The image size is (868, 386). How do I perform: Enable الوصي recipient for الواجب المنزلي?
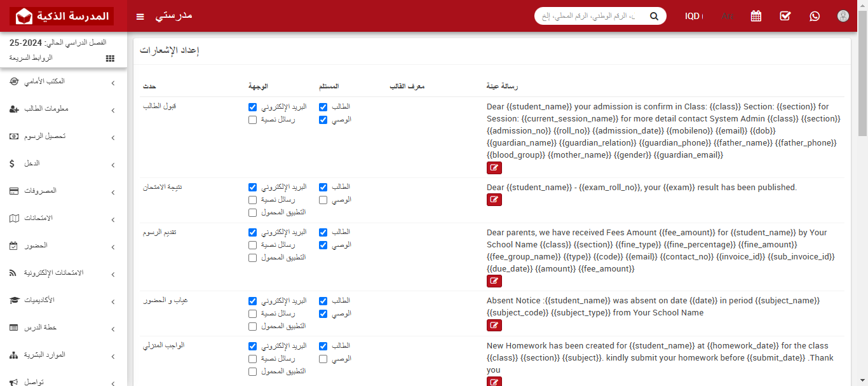(323, 358)
